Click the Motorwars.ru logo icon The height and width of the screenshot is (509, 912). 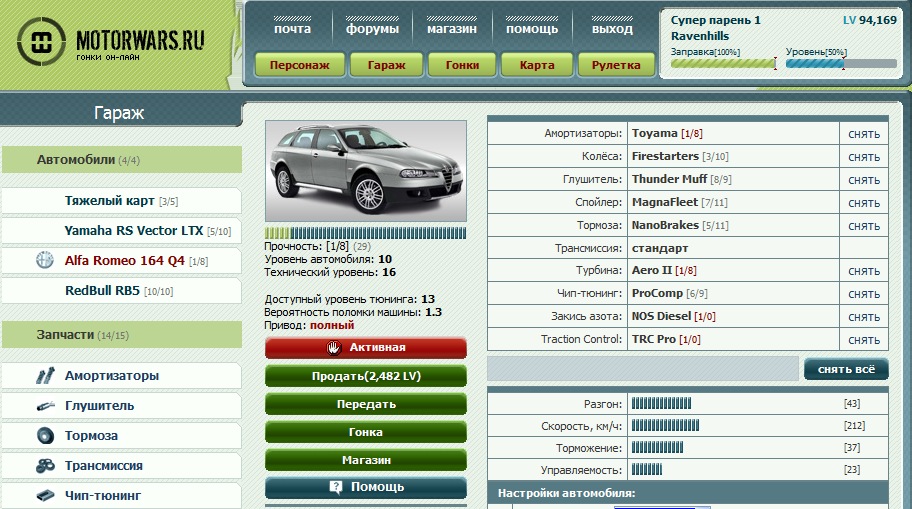coord(41,41)
